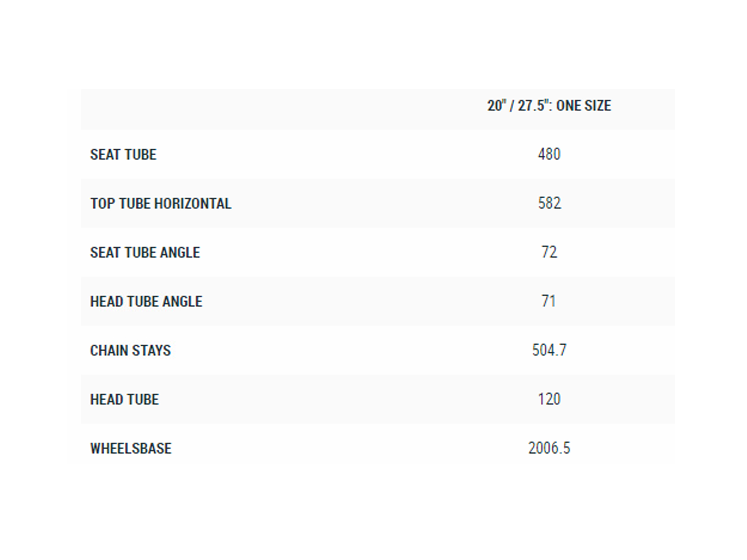This screenshot has height=560, width=747.
Task: Select the WHEELSBASE label
Action: tap(131, 448)
